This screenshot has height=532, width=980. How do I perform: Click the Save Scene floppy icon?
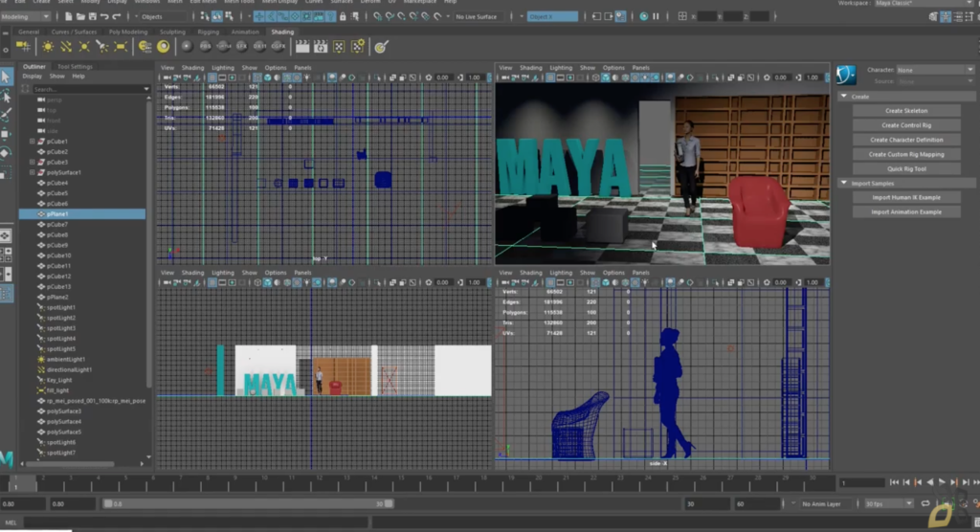click(x=92, y=17)
